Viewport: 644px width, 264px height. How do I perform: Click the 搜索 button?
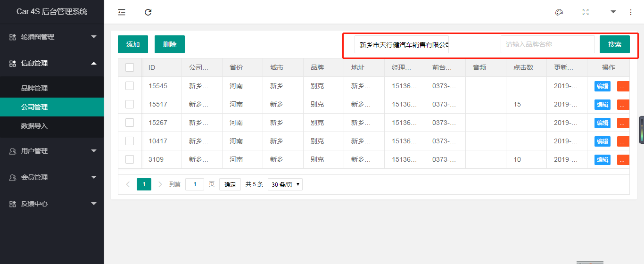(x=615, y=44)
